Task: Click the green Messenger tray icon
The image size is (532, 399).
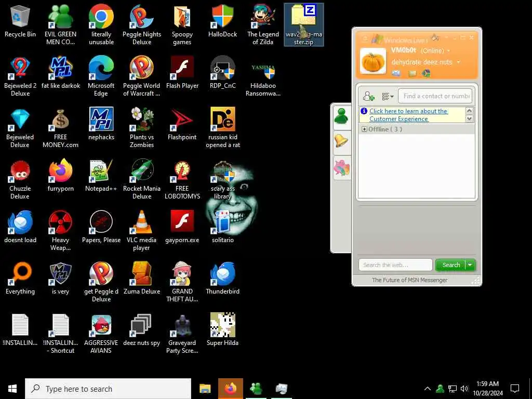Action: (x=440, y=389)
